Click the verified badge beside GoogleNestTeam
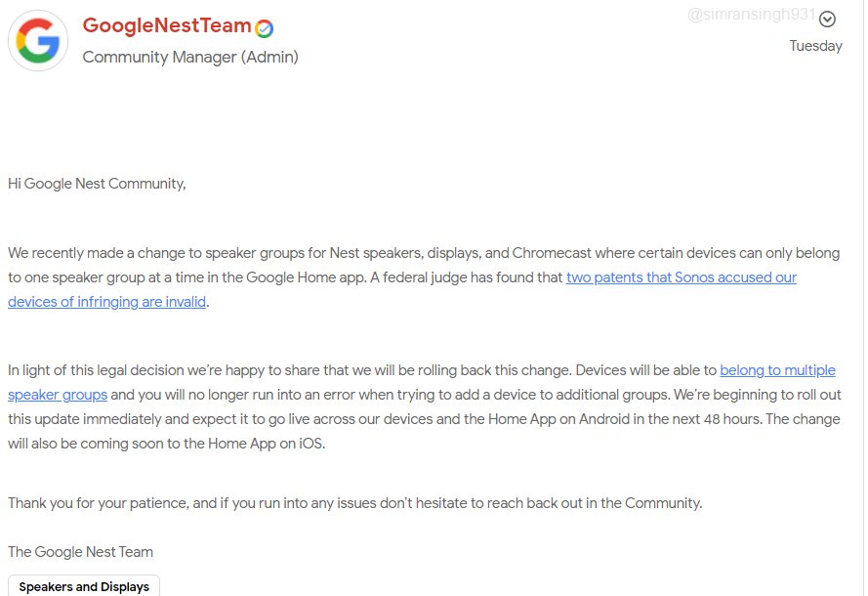 click(x=264, y=28)
